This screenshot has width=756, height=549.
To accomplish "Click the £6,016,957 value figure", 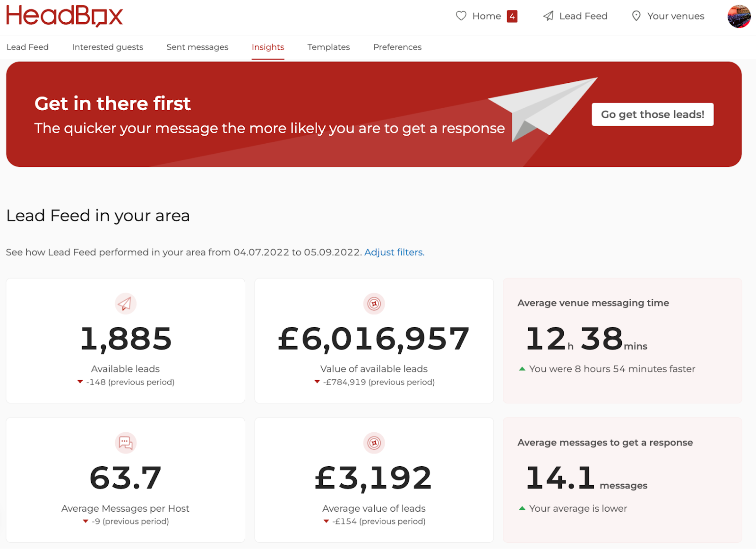I will coord(374,339).
